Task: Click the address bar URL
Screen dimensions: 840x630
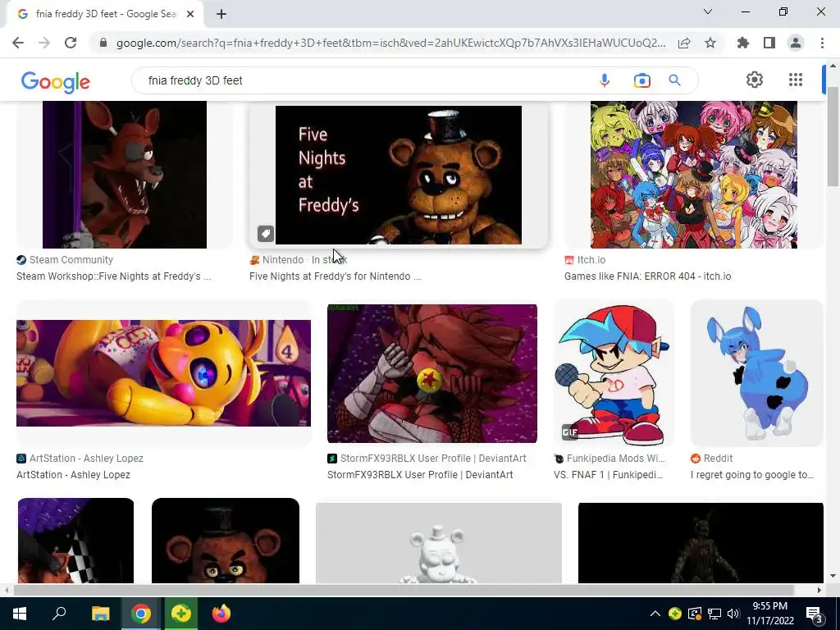Action: [390, 43]
